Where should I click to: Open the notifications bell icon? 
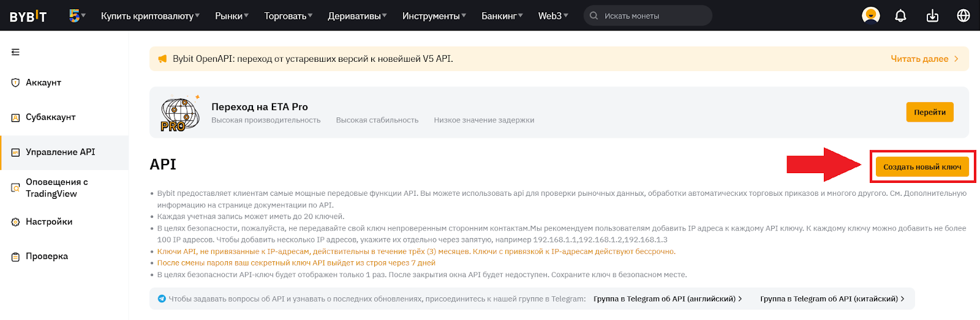click(x=900, y=16)
